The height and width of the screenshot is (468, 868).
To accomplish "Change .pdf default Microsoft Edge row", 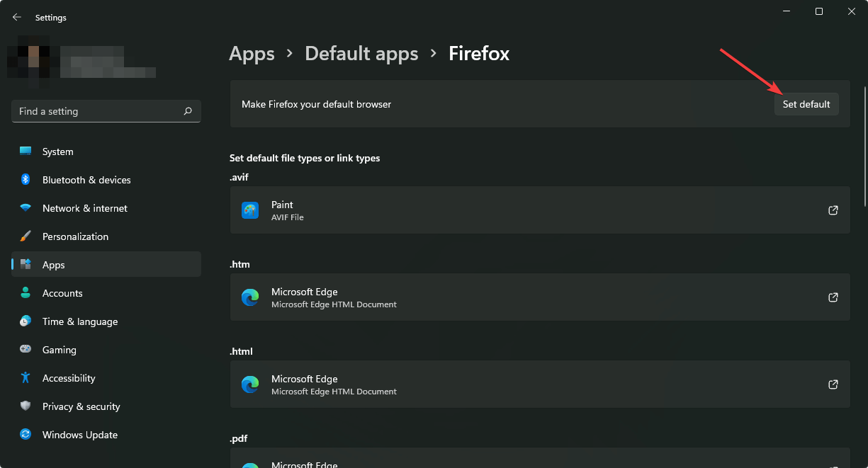I will [540, 458].
